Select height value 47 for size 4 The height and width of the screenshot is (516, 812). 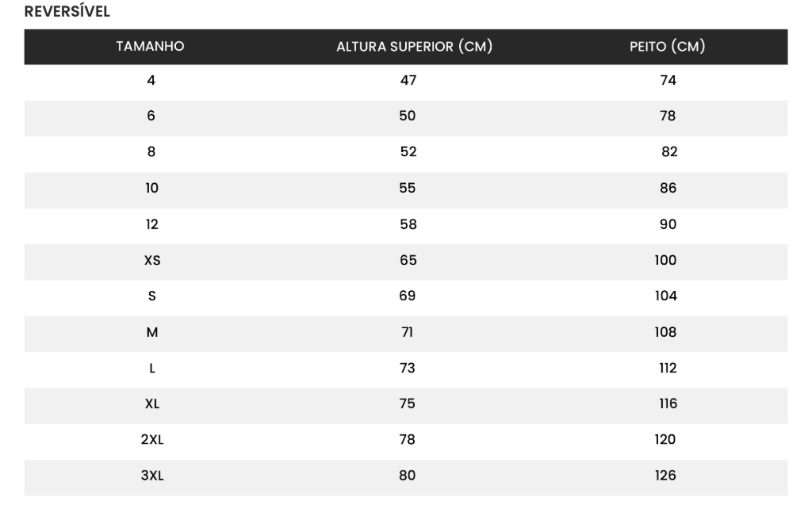[408, 80]
